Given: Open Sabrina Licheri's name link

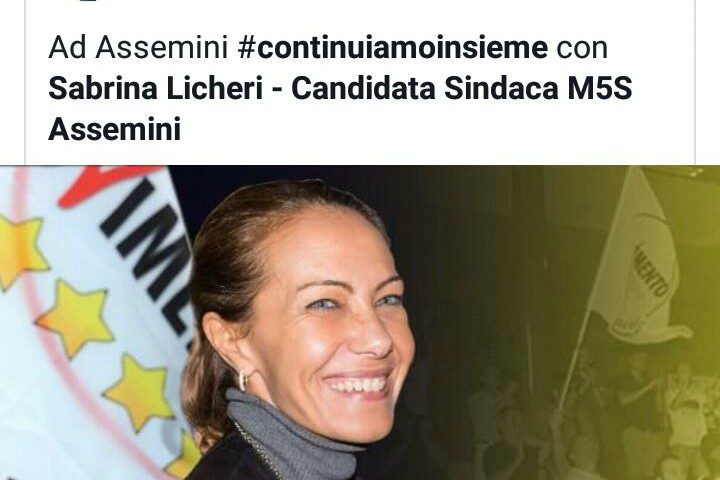Looking at the screenshot, I should tap(155, 88).
